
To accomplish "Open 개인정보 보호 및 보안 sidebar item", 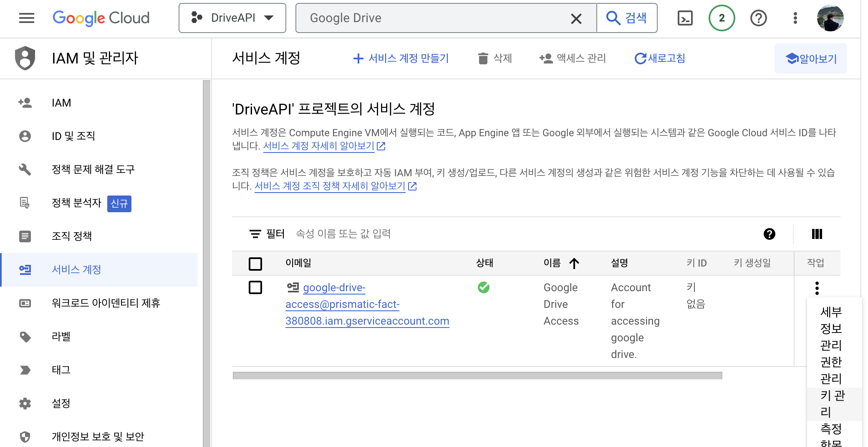I will pos(99,437).
